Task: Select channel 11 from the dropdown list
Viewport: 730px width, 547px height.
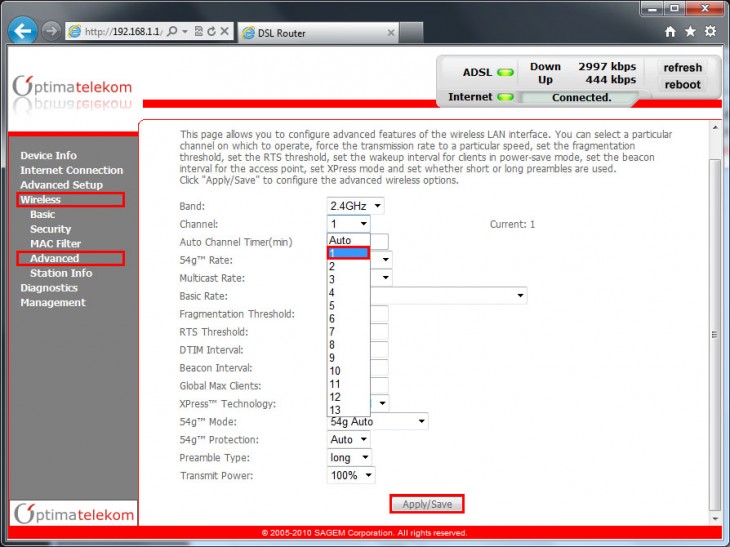Action: (x=335, y=384)
